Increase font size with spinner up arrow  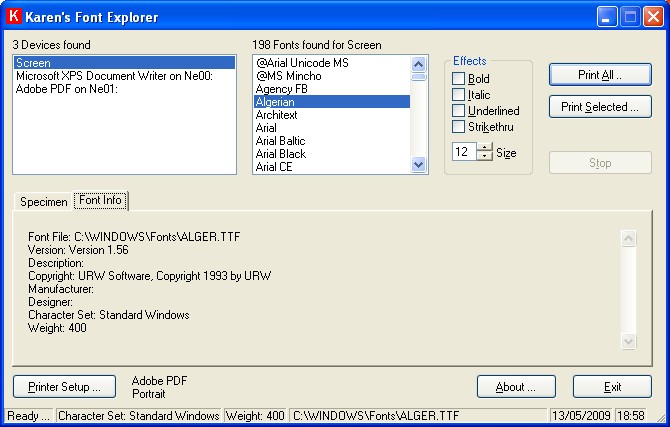click(485, 147)
